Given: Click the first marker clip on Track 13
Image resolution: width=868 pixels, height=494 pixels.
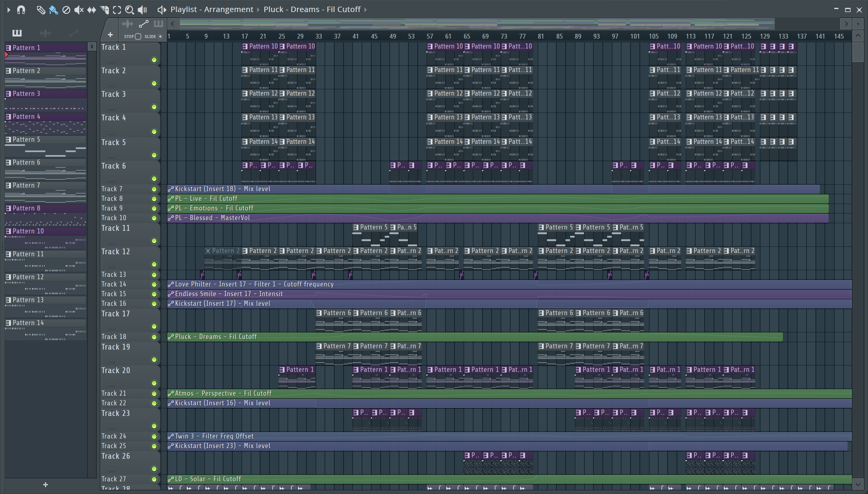Looking at the screenshot, I should pos(202,275).
